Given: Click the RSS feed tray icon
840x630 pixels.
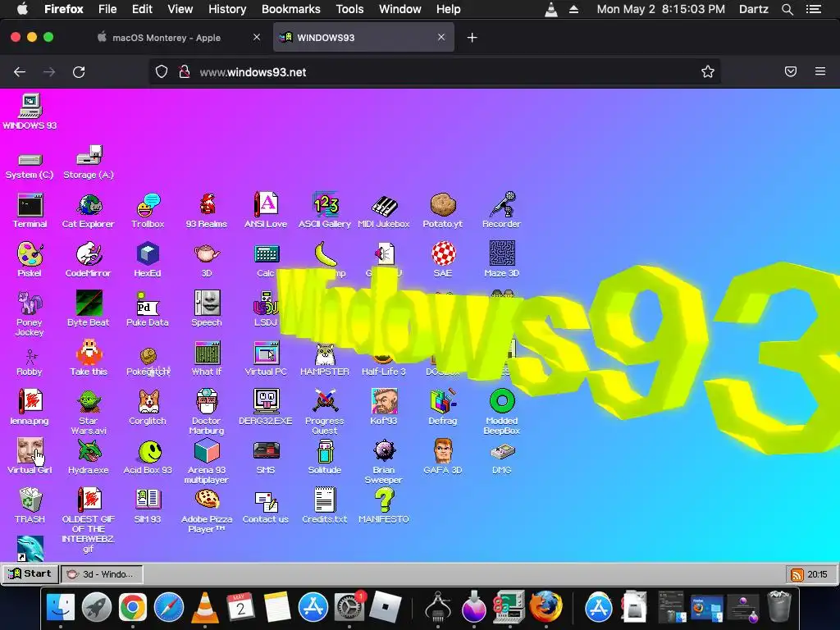Looking at the screenshot, I should click(797, 574).
